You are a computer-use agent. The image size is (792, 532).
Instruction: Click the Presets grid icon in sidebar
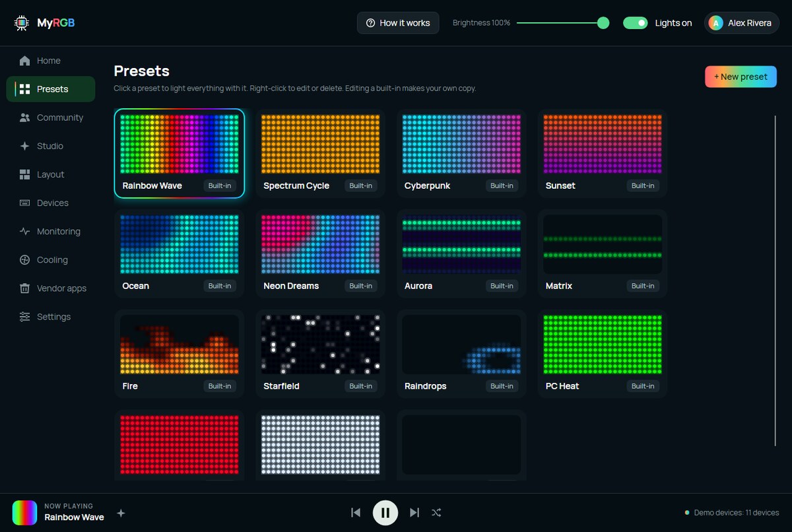(x=25, y=89)
